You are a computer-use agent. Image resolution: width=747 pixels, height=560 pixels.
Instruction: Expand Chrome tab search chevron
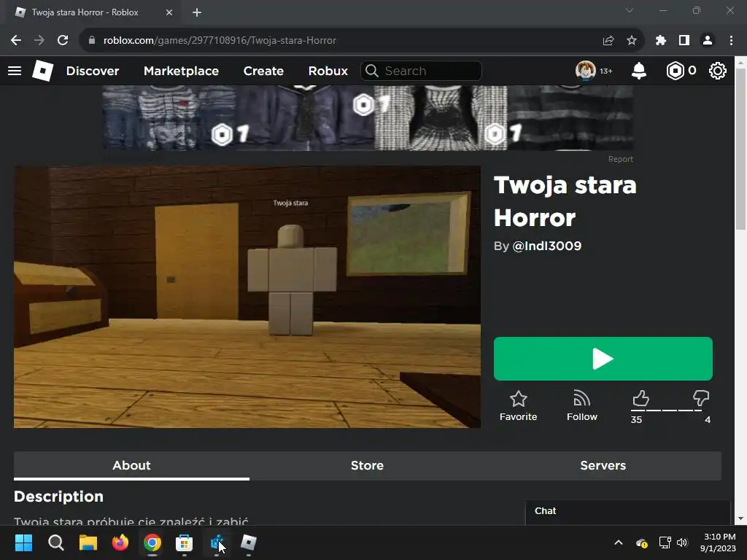coord(630,10)
